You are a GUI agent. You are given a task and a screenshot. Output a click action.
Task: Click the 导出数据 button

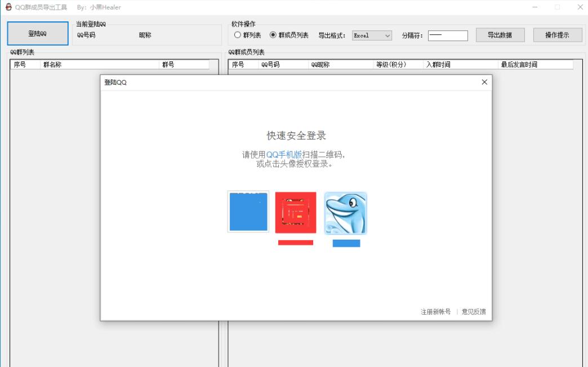tap(500, 35)
